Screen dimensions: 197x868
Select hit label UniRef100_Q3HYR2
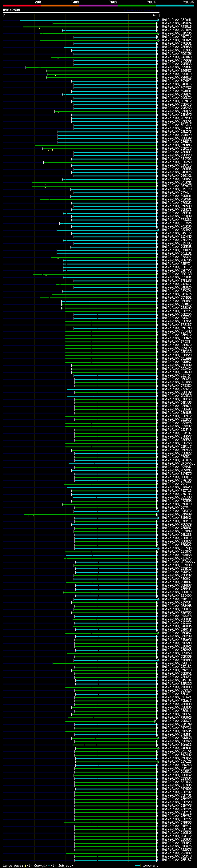(177, 819)
